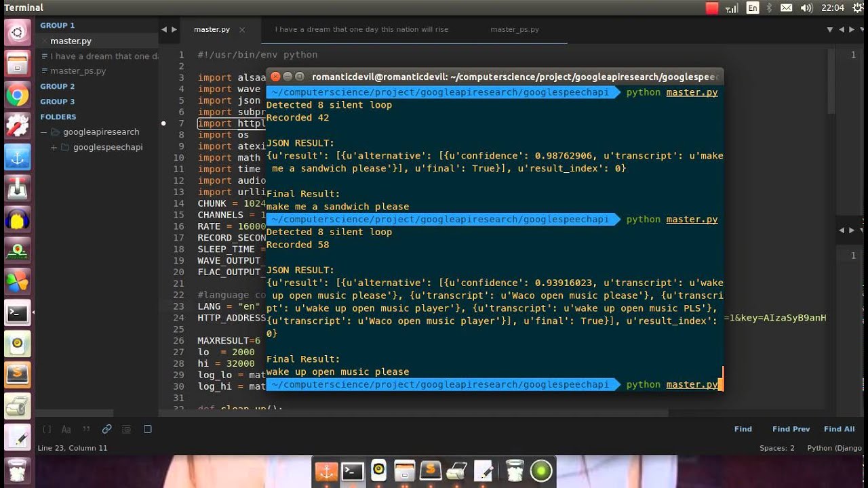Open the Ubuntu Dash from the launcher
Screen dimensions: 868x488
[x=18, y=32]
